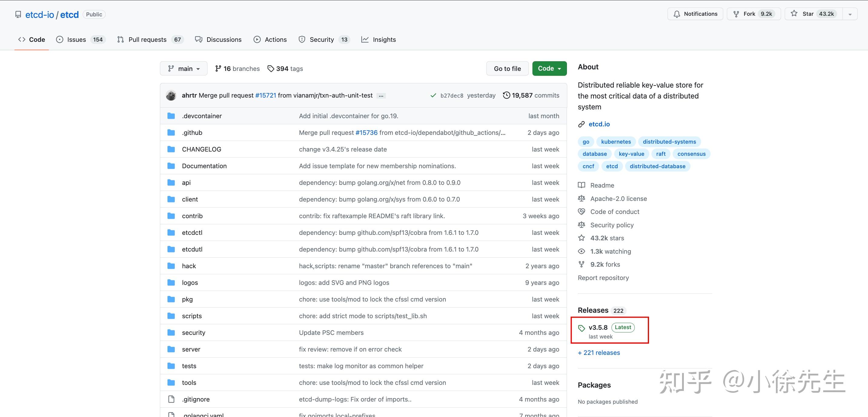The height and width of the screenshot is (417, 868).
Task: Open the ahrtr avatar thumbnail
Action: tap(171, 95)
